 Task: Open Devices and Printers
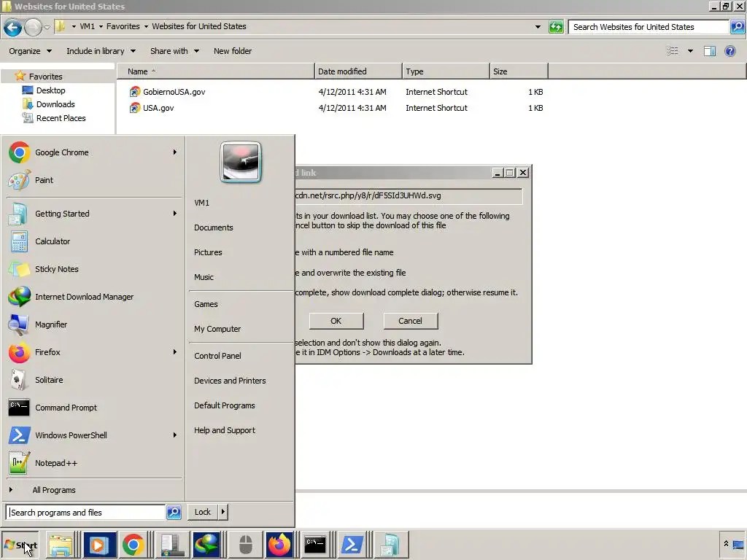point(230,381)
